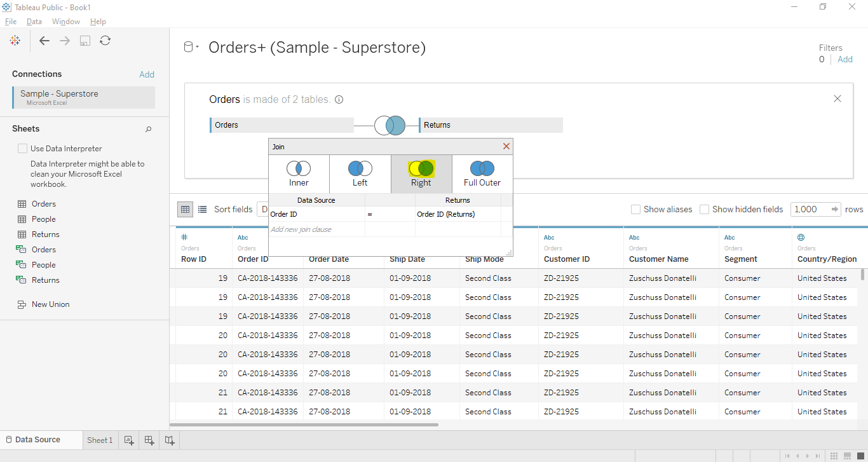Screen dimensions: 868x462
Task: Close the Join dialog
Action: click(x=506, y=147)
